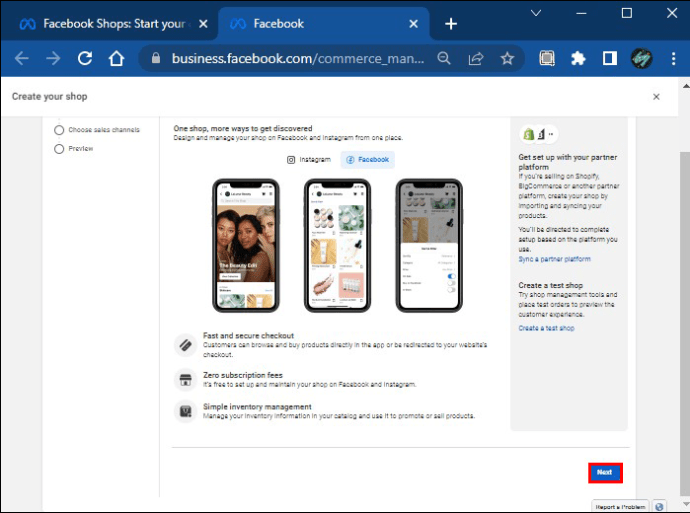
Task: Click the Shopify partner logo
Action: pyautogui.click(x=529, y=134)
